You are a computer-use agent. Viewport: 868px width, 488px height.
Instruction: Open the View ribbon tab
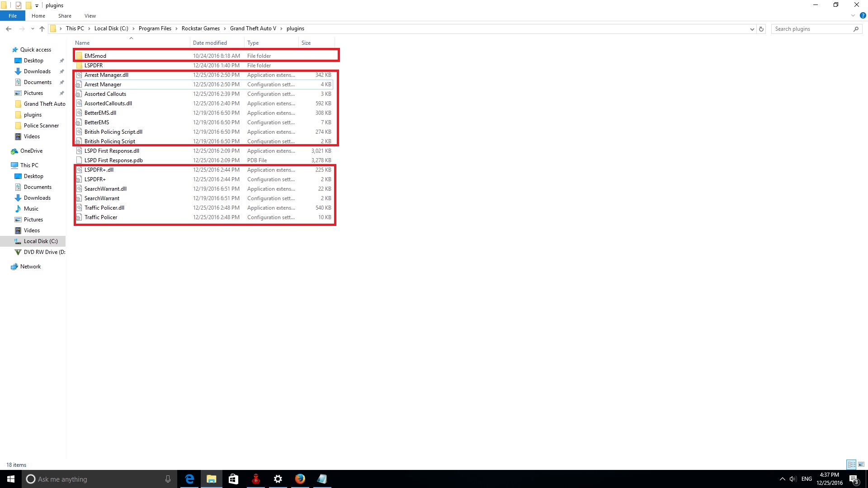(x=90, y=16)
